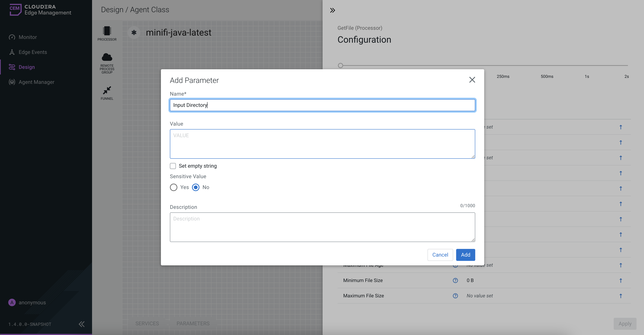Click the run schedule slider handle
This screenshot has width=644, height=335.
pos(340,66)
